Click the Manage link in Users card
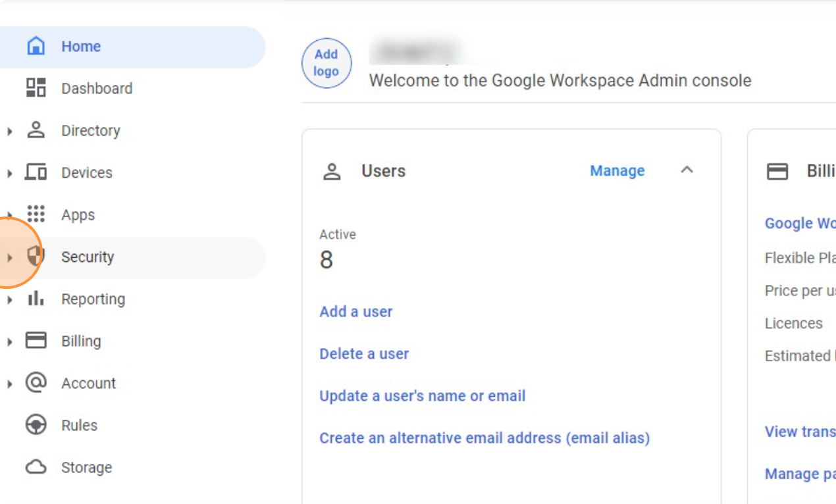 coord(617,171)
